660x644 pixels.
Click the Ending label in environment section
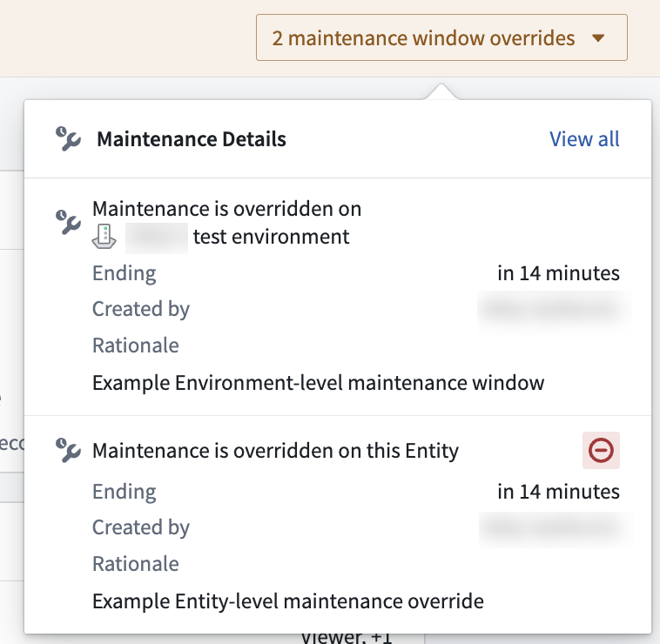tap(125, 273)
